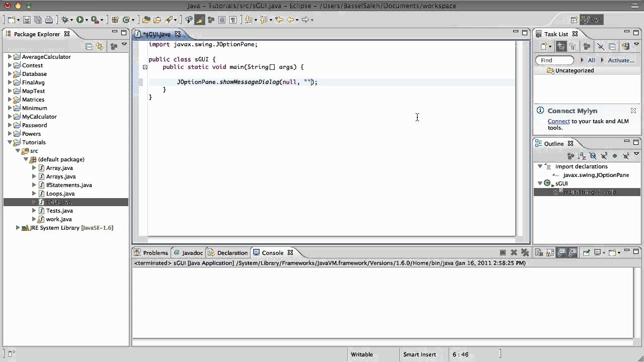This screenshot has width=644, height=362.
Task: Start the Debug toolbar button
Action: click(x=65, y=20)
